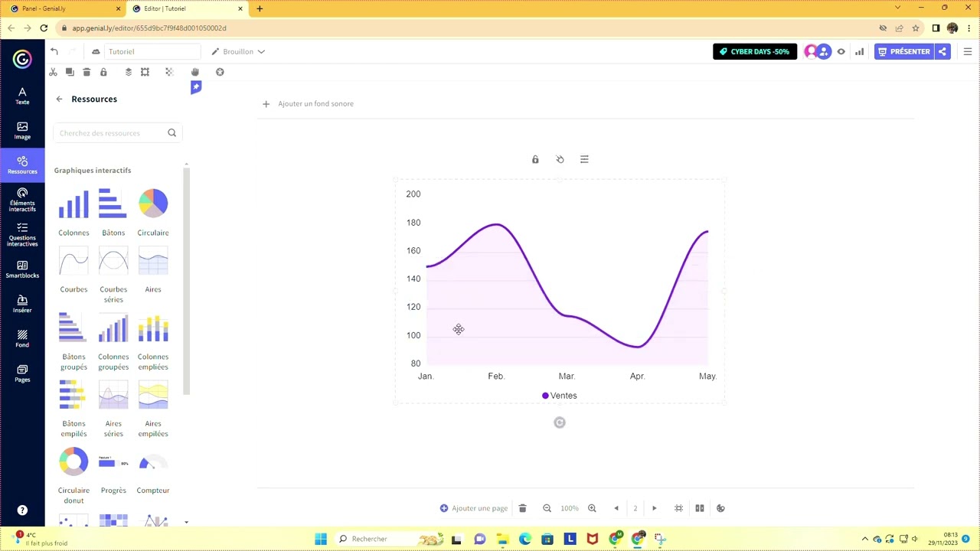The height and width of the screenshot is (551, 980).
Task: Click the add collaborator icon
Action: pos(824,51)
